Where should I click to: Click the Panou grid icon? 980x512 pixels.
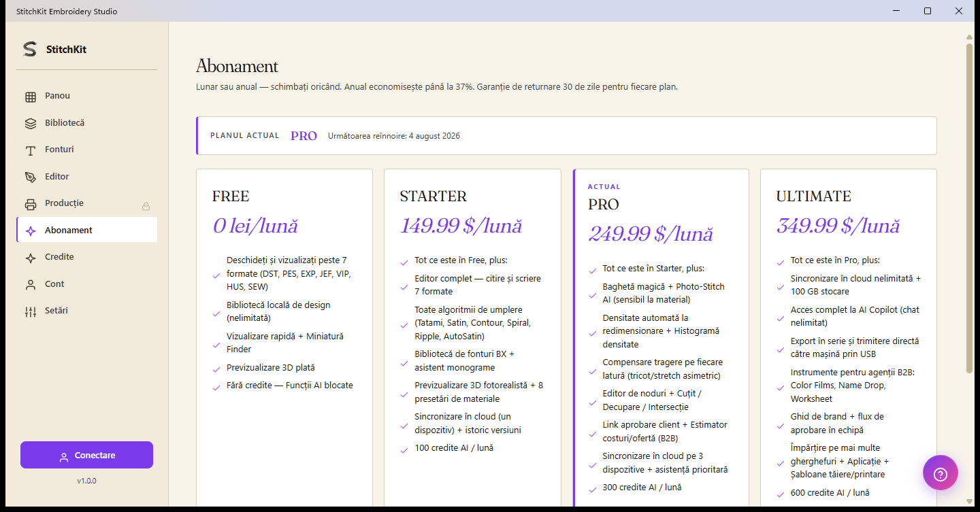[31, 97]
